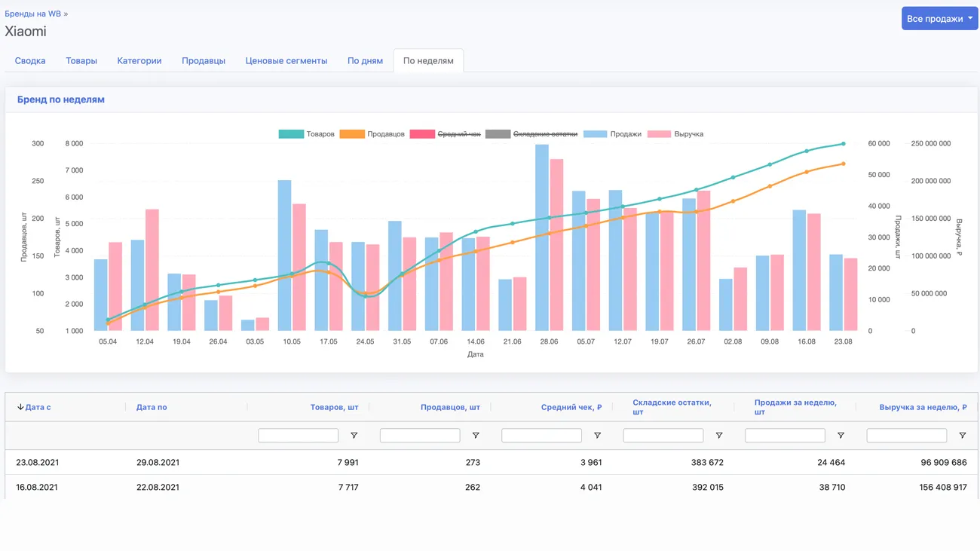Open filter icon for Складские остатки column
This screenshot has height=551, width=980.
(719, 436)
